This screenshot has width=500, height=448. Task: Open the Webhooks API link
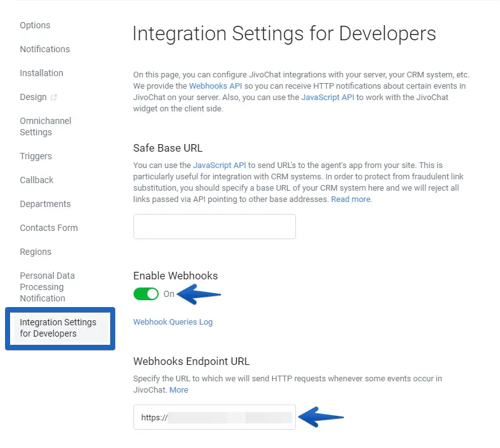pos(215,86)
